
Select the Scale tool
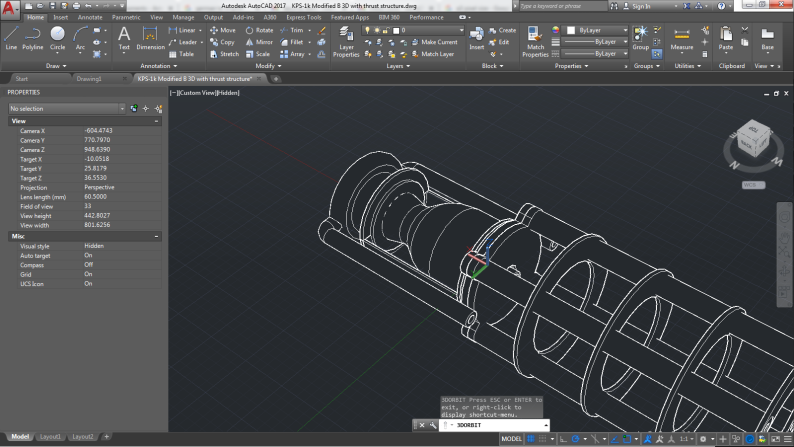(x=258, y=54)
